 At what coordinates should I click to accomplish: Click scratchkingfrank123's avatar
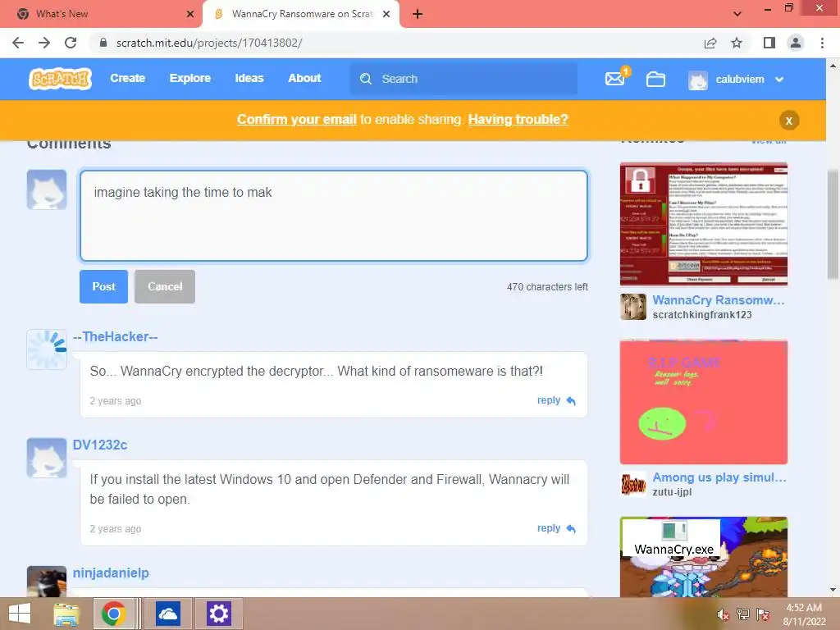[633, 307]
